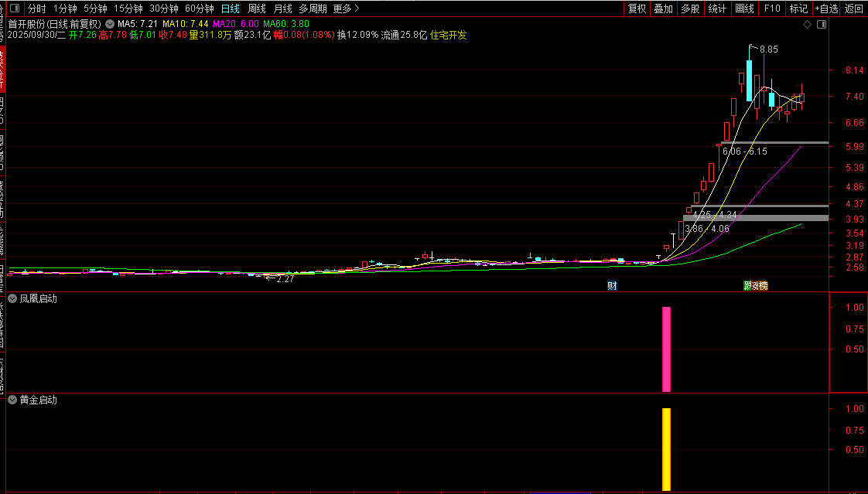Click the 8.85 high price label
The width and height of the screenshot is (868, 494).
coord(769,49)
